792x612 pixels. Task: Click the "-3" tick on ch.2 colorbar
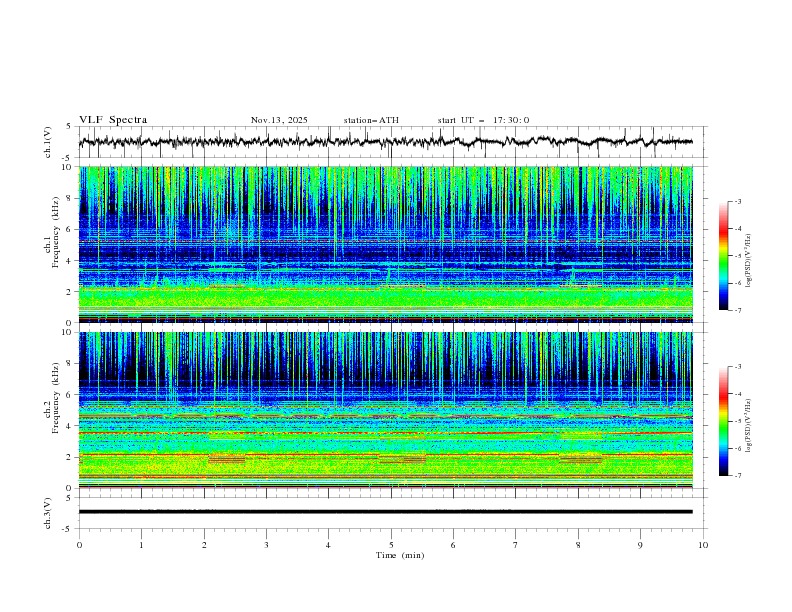click(737, 367)
